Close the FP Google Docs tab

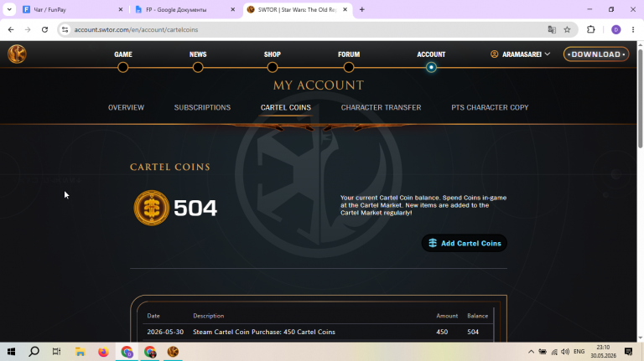point(232,9)
